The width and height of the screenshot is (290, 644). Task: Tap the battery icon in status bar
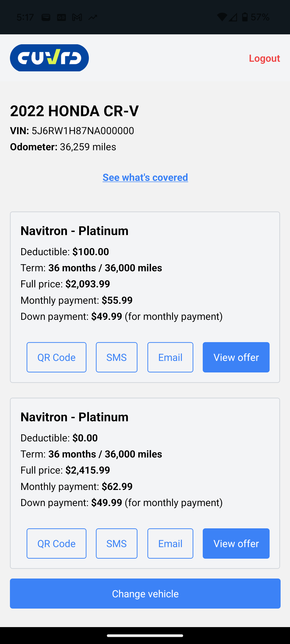245,17
